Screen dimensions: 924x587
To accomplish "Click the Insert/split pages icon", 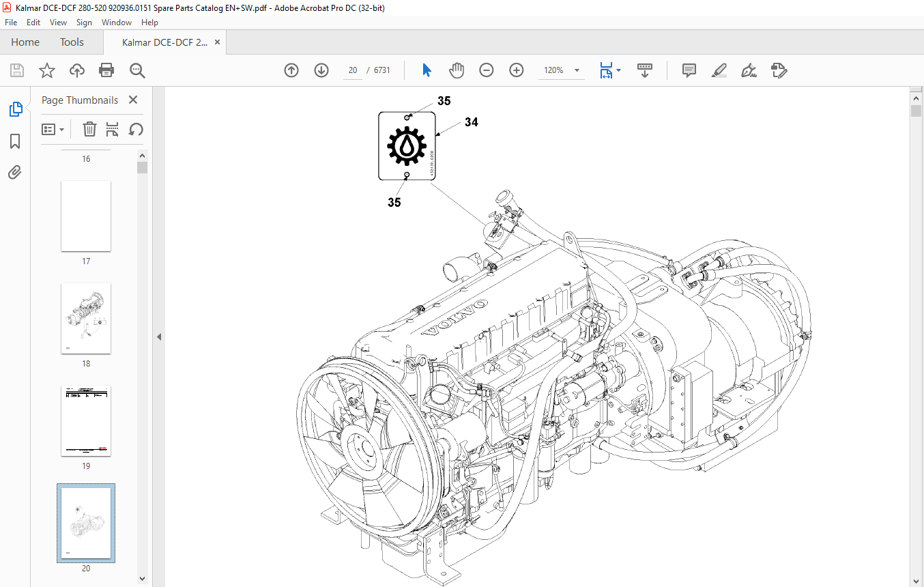I will click(113, 129).
